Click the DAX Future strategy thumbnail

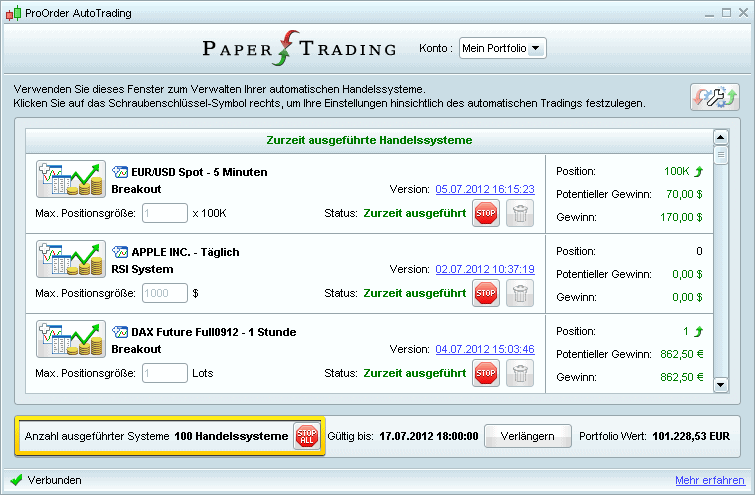[x=70, y=340]
